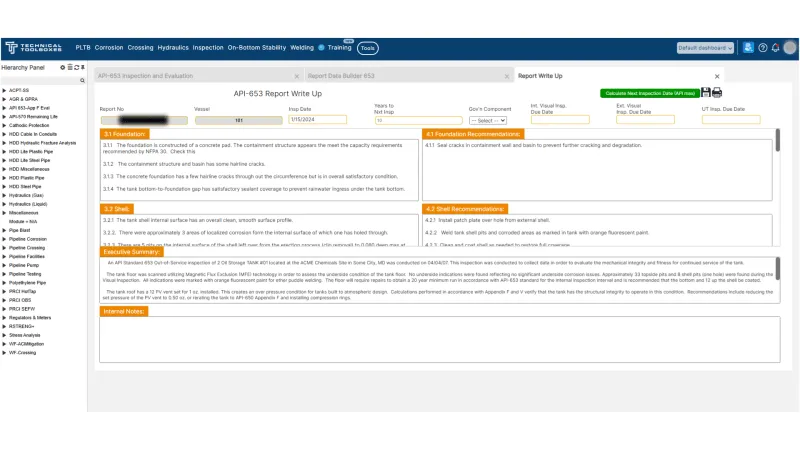Select WF-Crossing item
The height and width of the screenshot is (450, 800).
click(x=22, y=353)
